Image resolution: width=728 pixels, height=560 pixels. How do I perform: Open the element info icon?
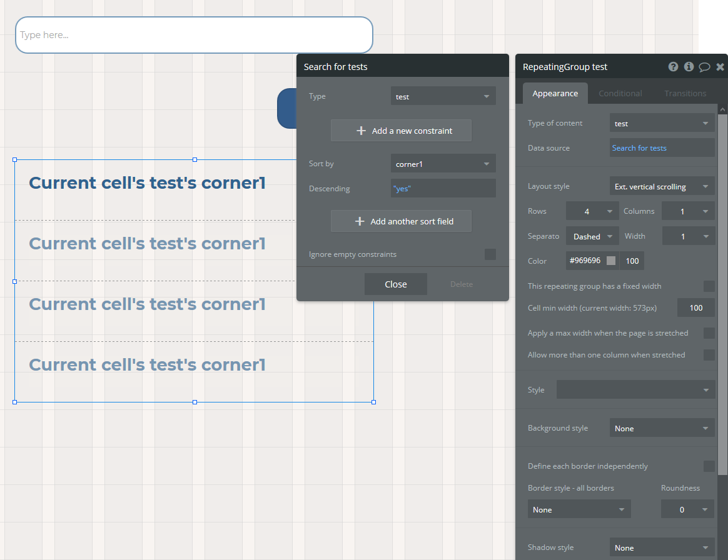coord(689,67)
